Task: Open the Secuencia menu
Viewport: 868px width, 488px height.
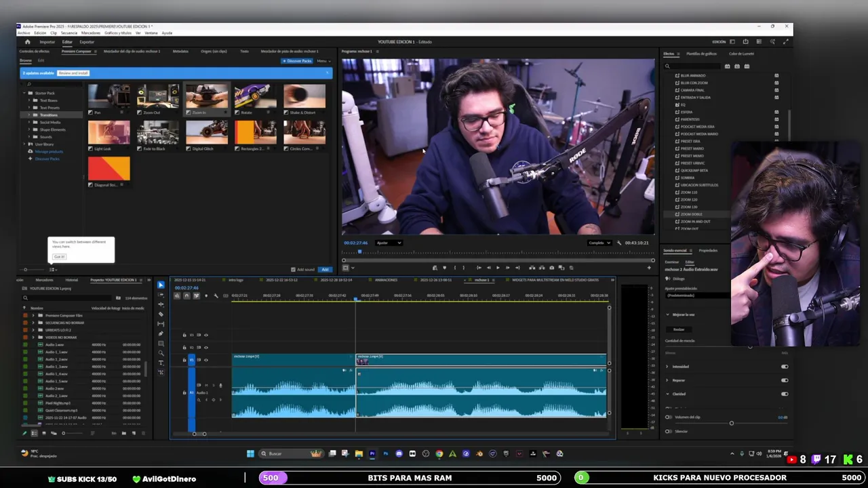Action: coord(68,33)
